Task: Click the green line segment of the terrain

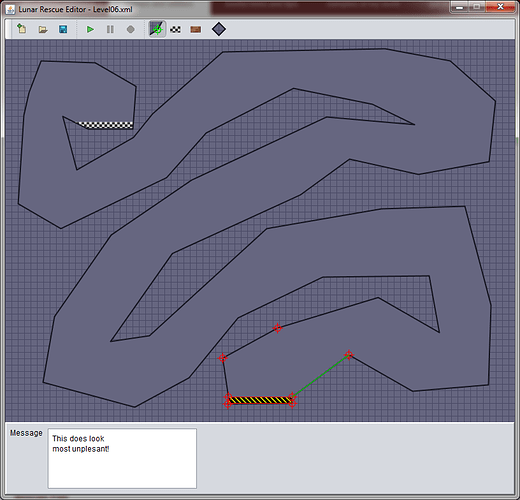Action: [x=321, y=376]
